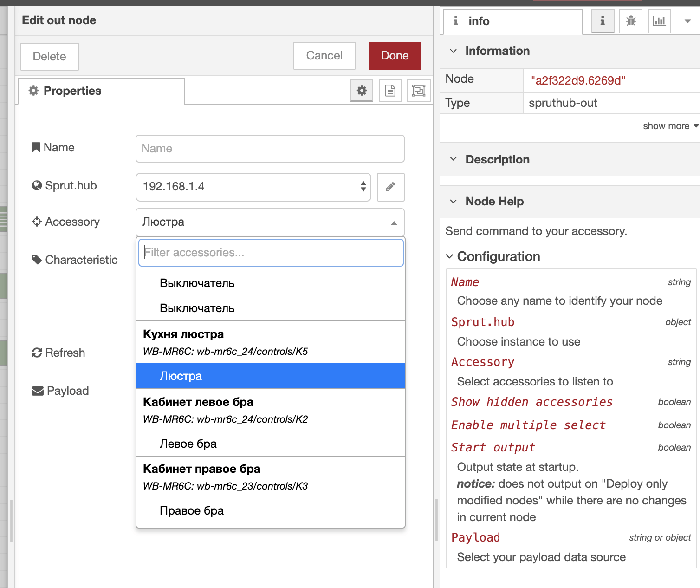Viewport: 700px width, 588px height.
Task: Open the debug messages bug icon
Action: [x=631, y=21]
